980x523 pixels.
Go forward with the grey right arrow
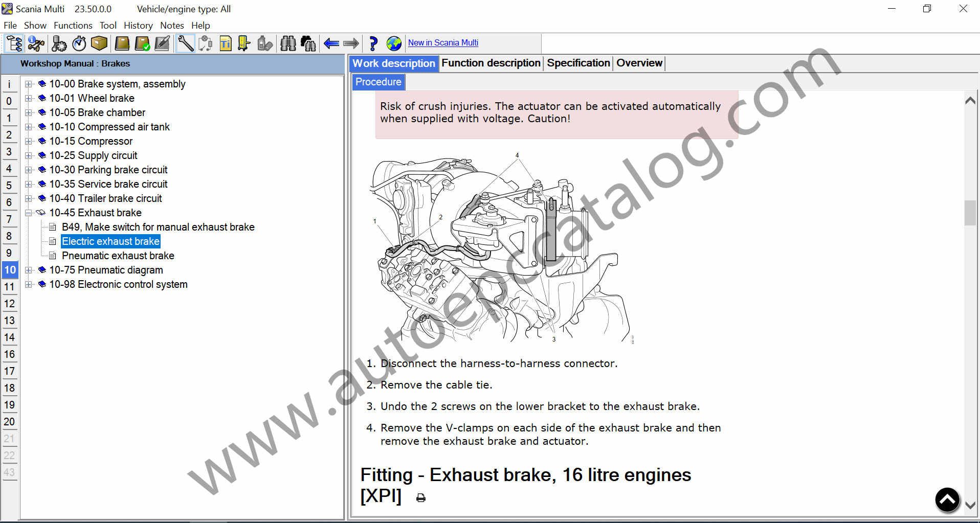click(x=351, y=43)
